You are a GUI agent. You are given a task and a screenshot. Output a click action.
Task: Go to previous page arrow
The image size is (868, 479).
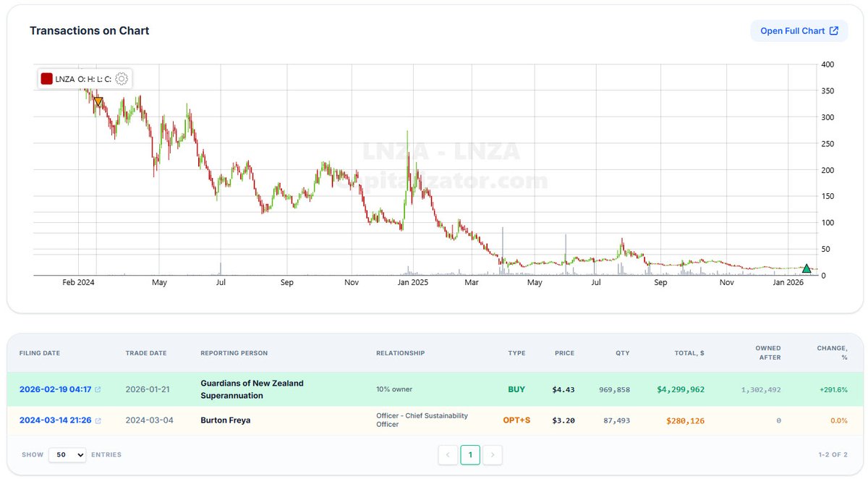448,455
